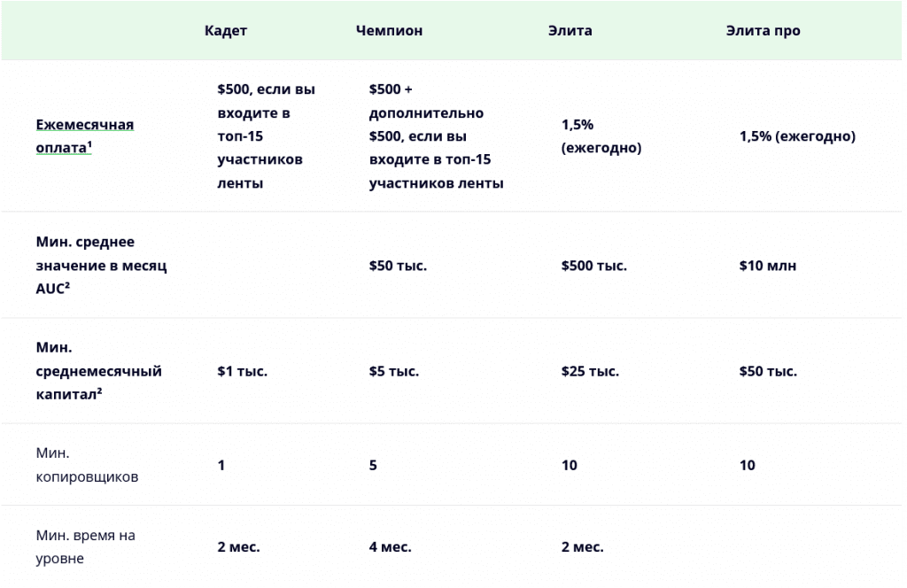
Task: Select the Элита про column header
Action: pyautogui.click(x=763, y=30)
